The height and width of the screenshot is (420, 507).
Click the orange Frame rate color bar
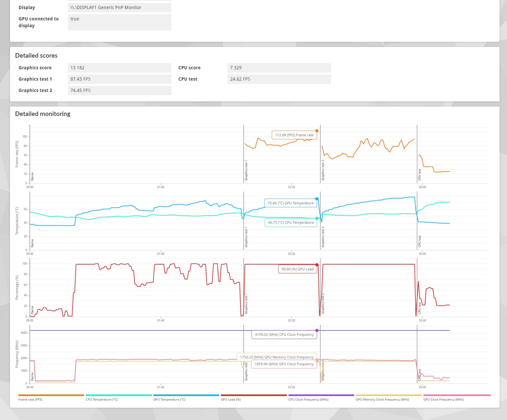tap(51, 395)
